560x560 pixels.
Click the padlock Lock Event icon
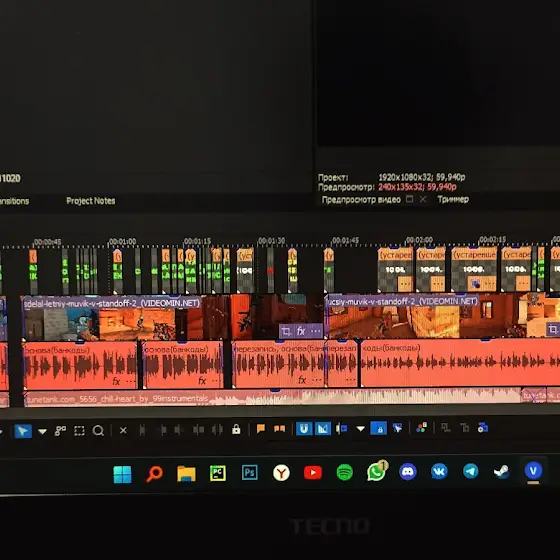236,429
